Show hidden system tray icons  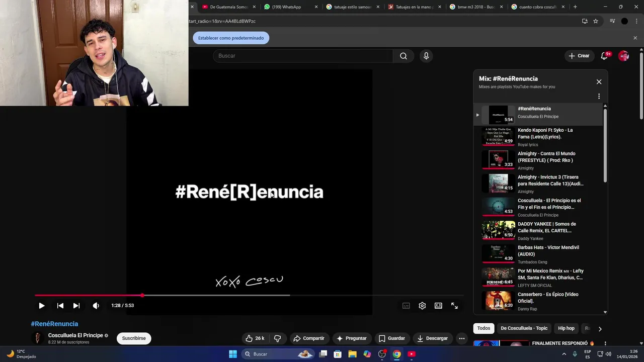[564, 354]
